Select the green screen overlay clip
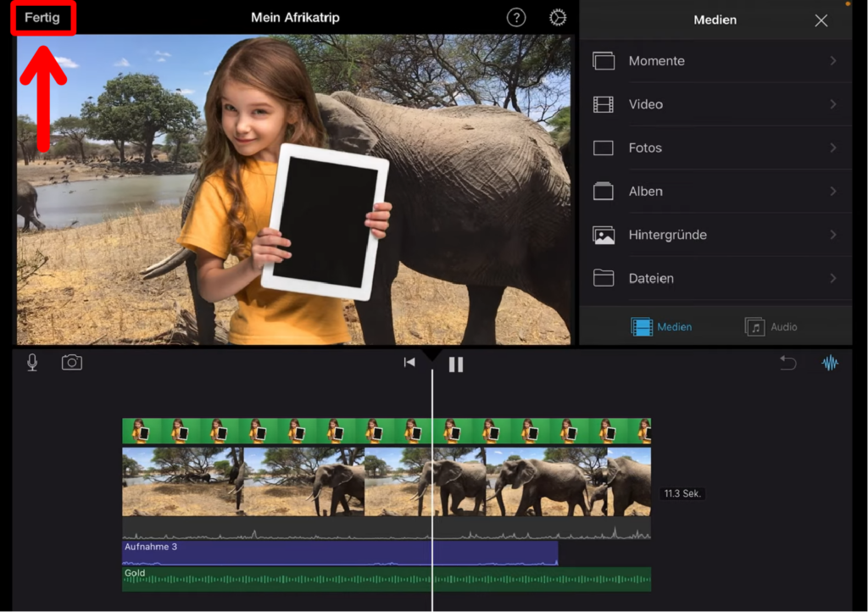The image size is (868, 612). coord(386,431)
